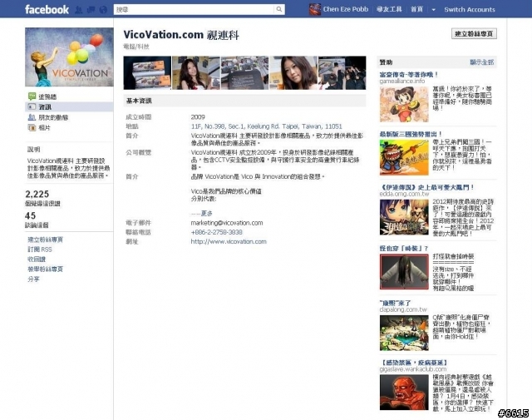Click Switch Accounts
The width and height of the screenshot is (532, 420).
point(470,9)
